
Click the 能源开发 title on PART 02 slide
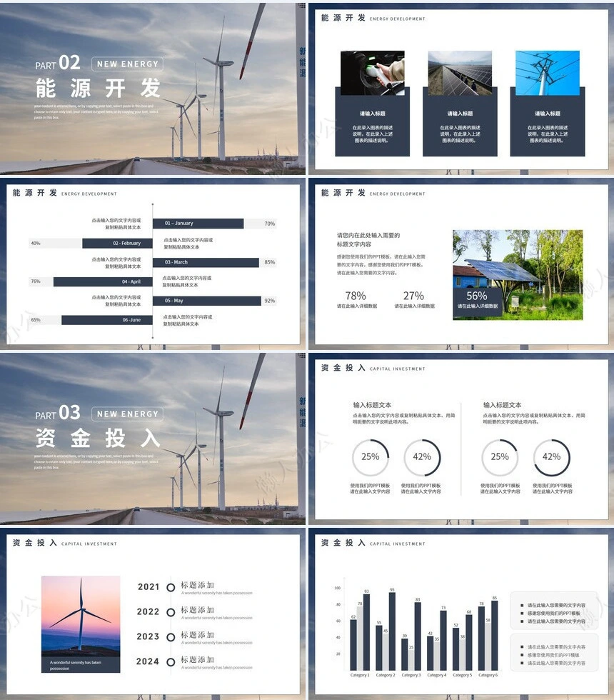(99, 88)
